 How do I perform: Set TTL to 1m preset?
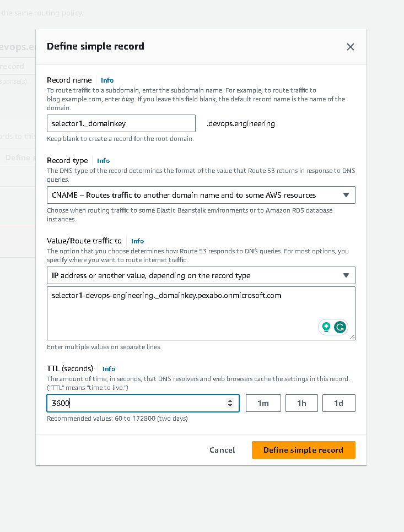pos(263,403)
